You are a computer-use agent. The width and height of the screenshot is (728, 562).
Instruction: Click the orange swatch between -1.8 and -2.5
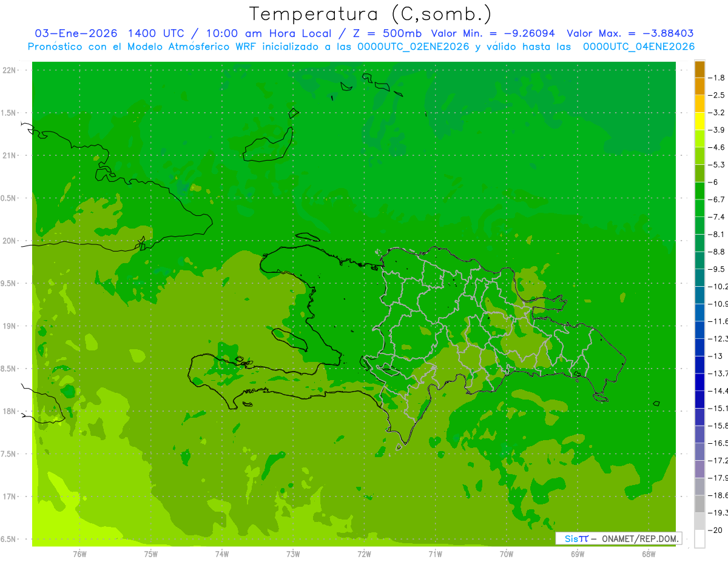(699, 87)
